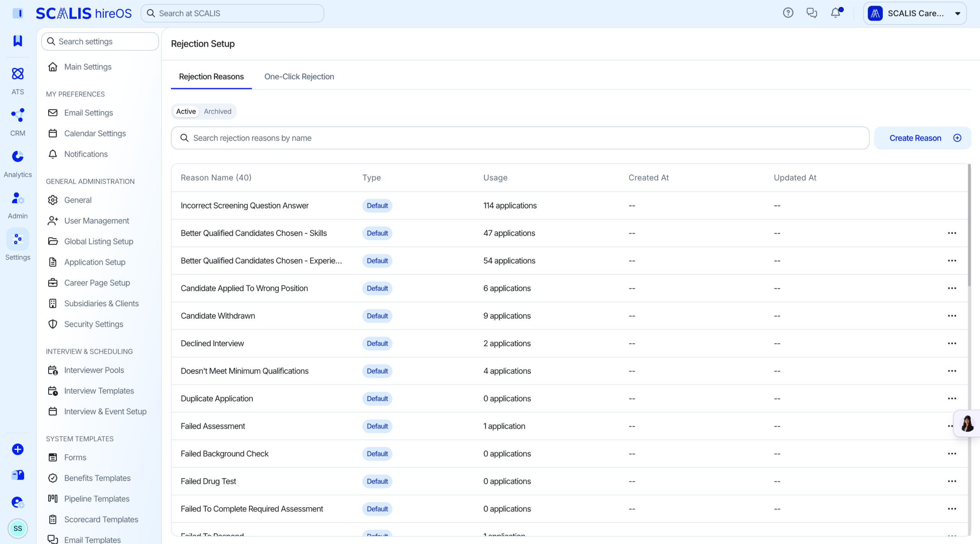This screenshot has width=980, height=544.
Task: Click the 114 applications usage cell
Action: coord(510,206)
